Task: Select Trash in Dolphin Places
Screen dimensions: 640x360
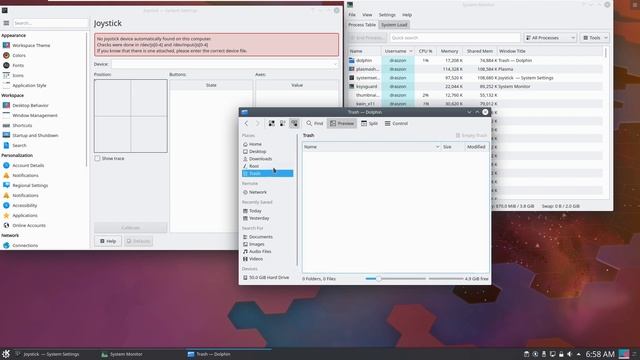Action: coord(267,173)
